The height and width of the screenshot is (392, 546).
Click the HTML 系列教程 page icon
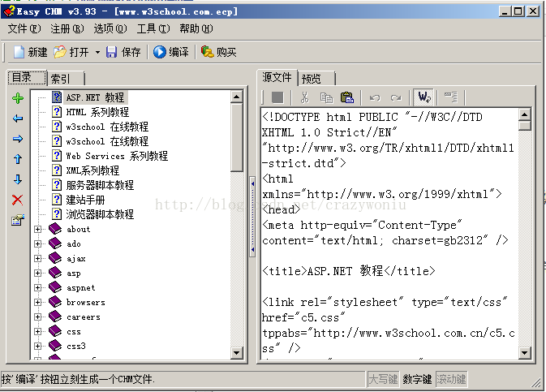[57, 112]
